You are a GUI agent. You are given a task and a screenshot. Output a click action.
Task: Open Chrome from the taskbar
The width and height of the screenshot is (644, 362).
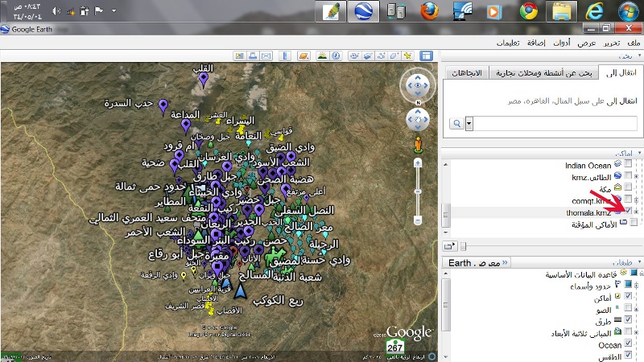pos(529,10)
